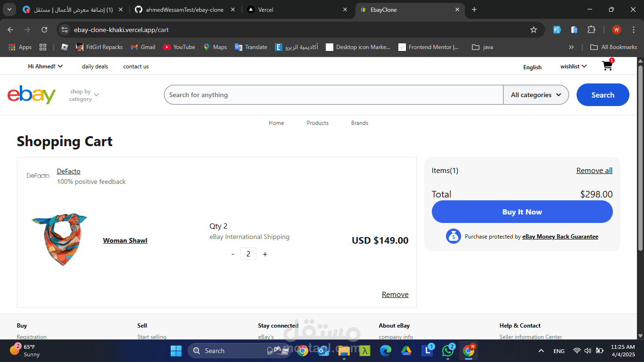Expand the shop by category menu
644x362 pixels.
(84, 95)
